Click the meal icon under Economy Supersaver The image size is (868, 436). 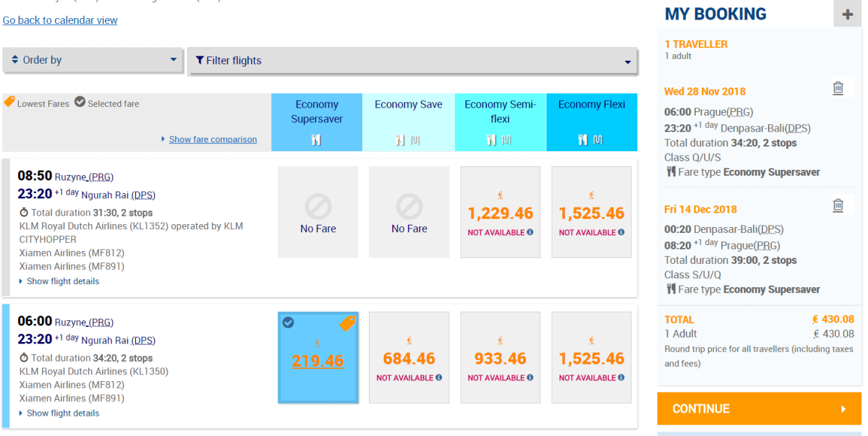tap(316, 140)
